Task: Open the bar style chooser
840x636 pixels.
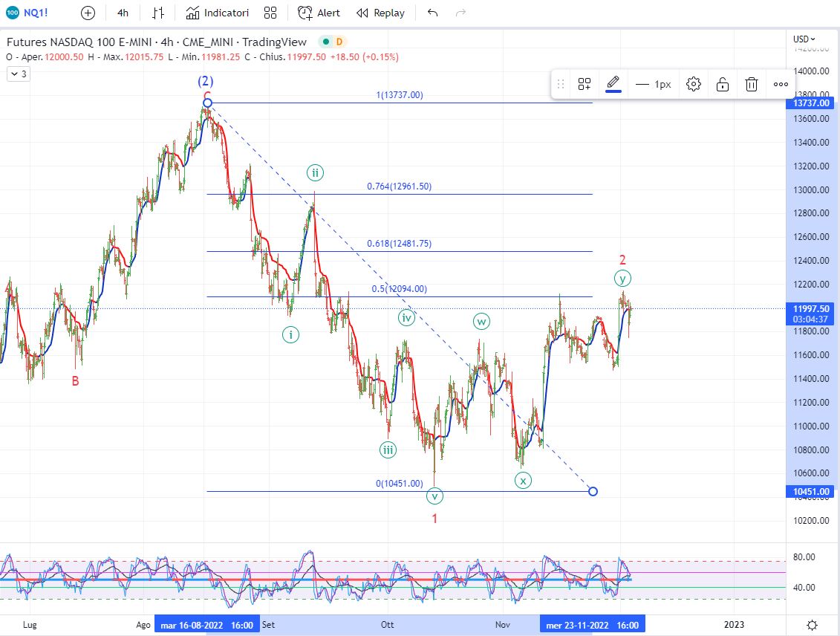Action: click(x=158, y=13)
